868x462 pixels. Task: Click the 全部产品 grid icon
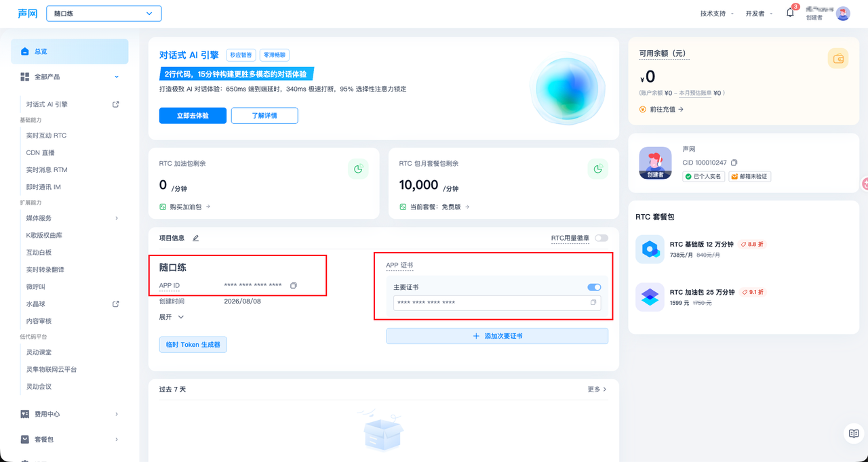click(25, 77)
